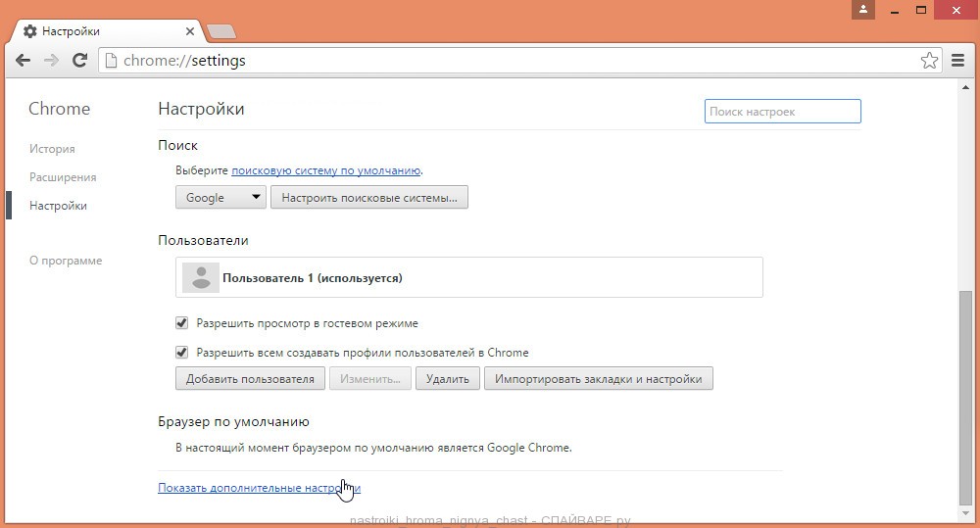
Task: Go back with the browser back arrow
Action: [24, 61]
